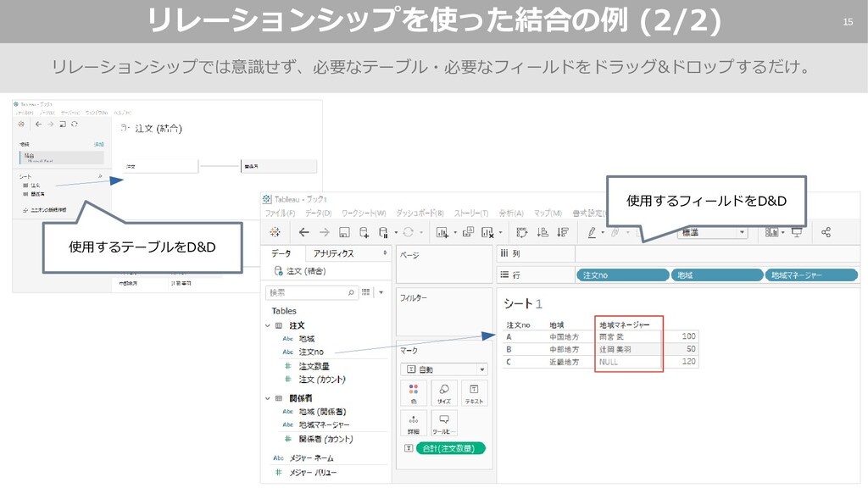The image size is (868, 488).
Task: Click the Back arrow in the workbook toolbar
Action: click(x=304, y=232)
